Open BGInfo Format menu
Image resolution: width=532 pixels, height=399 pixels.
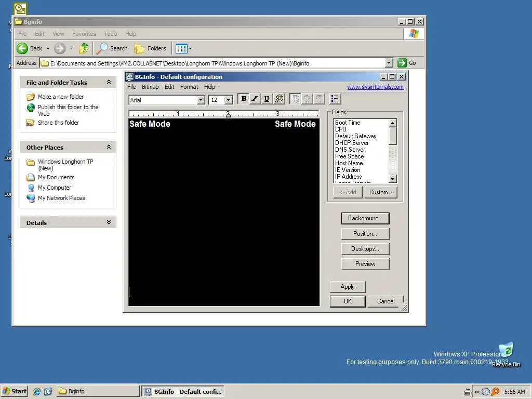(189, 87)
